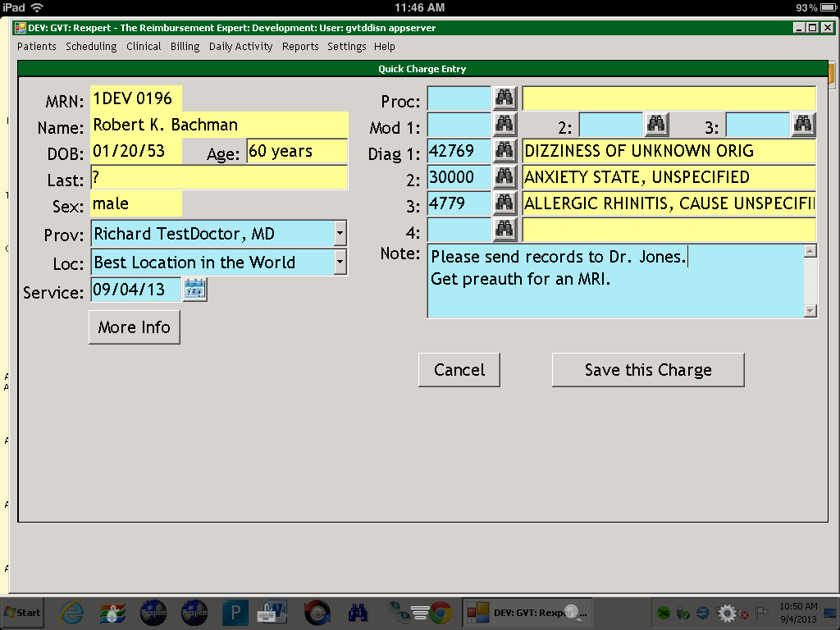Click the Note scrollbar up arrow
Viewport: 840px width, 630px height.
point(810,251)
